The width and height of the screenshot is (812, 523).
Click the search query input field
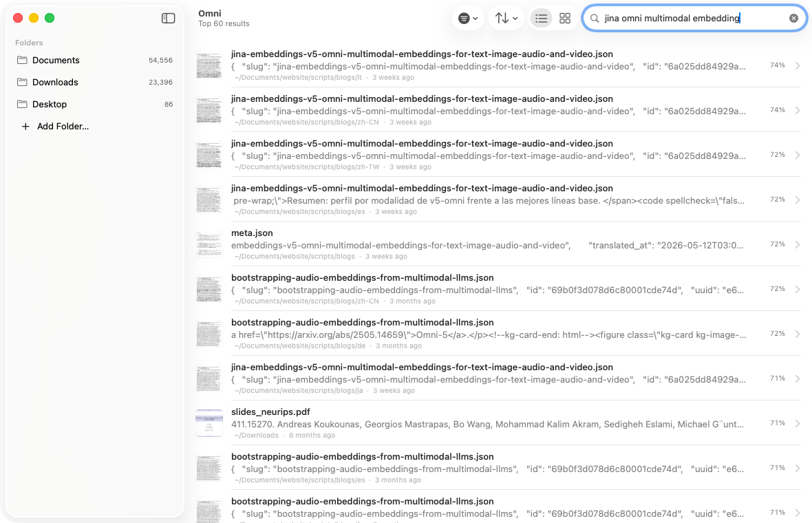coord(694,18)
